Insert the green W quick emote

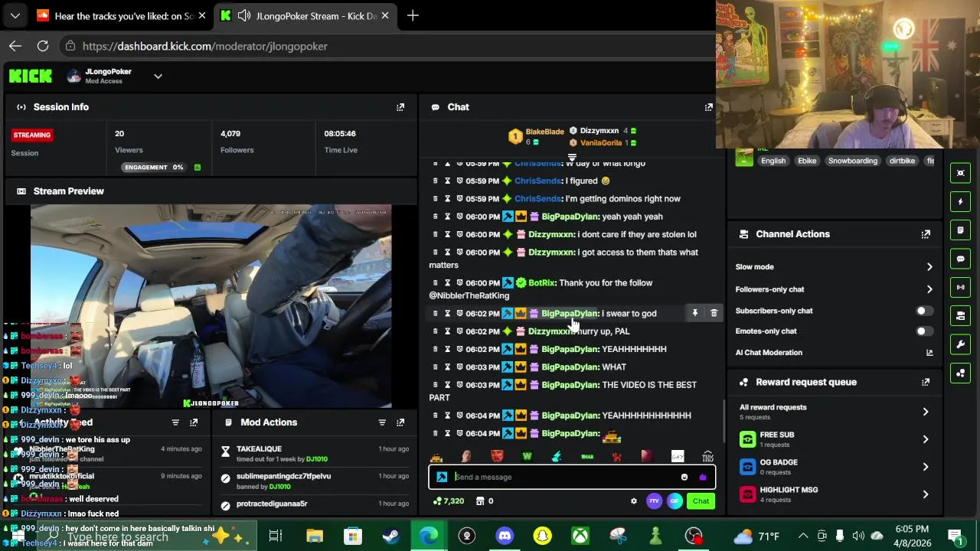pos(527,457)
